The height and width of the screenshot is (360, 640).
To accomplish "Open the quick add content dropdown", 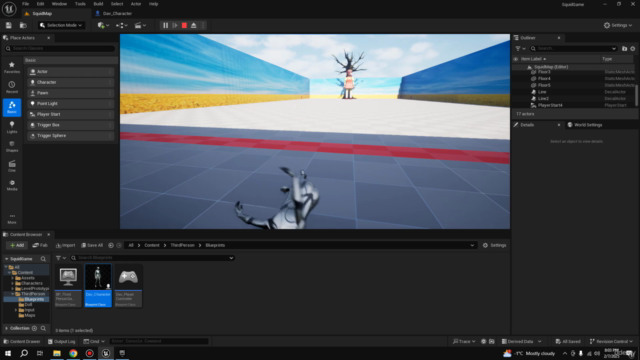I will pyautogui.click(x=103, y=25).
